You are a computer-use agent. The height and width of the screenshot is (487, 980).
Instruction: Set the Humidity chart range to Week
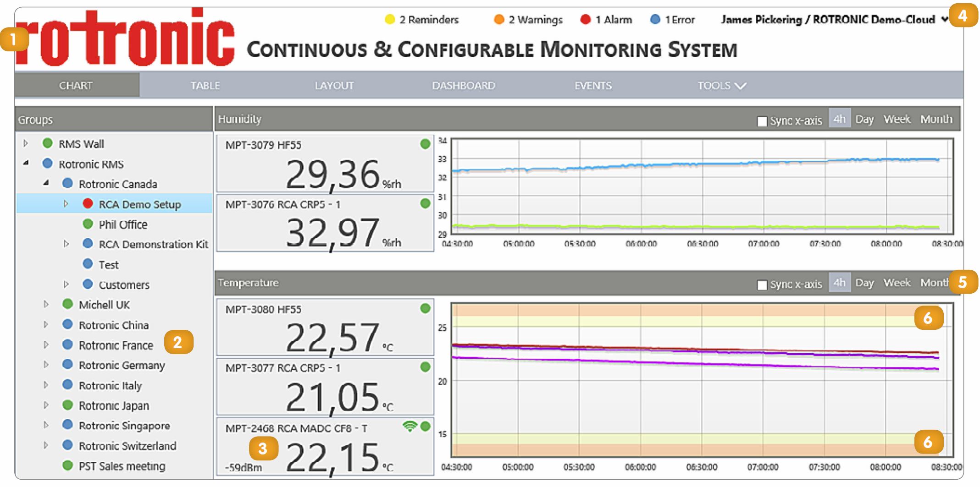pos(897,119)
